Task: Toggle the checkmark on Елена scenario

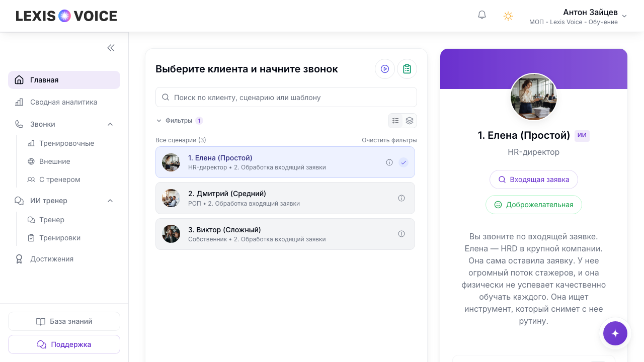Action: click(x=404, y=162)
